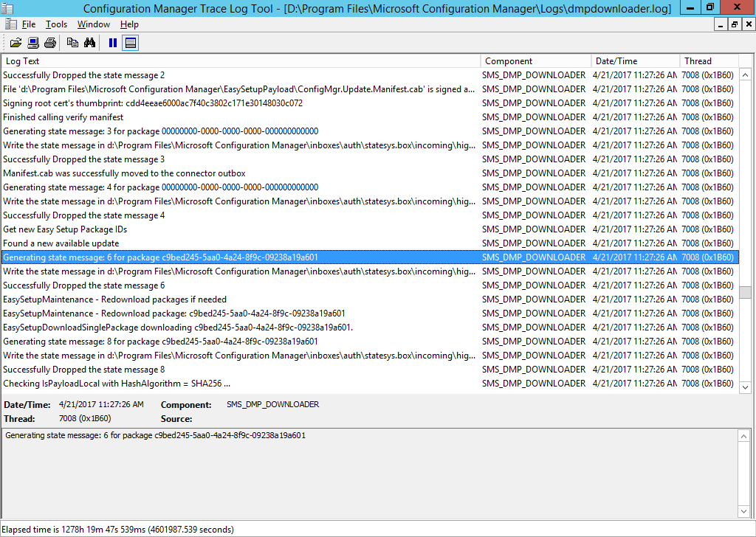Click the Find binoculars toolbar icon

coord(89,43)
